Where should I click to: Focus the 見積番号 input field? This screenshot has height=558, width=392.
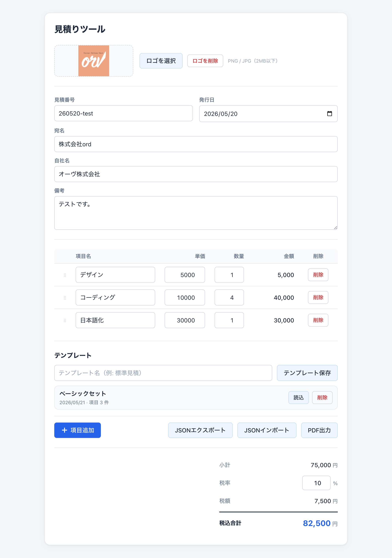pyautogui.click(x=123, y=113)
